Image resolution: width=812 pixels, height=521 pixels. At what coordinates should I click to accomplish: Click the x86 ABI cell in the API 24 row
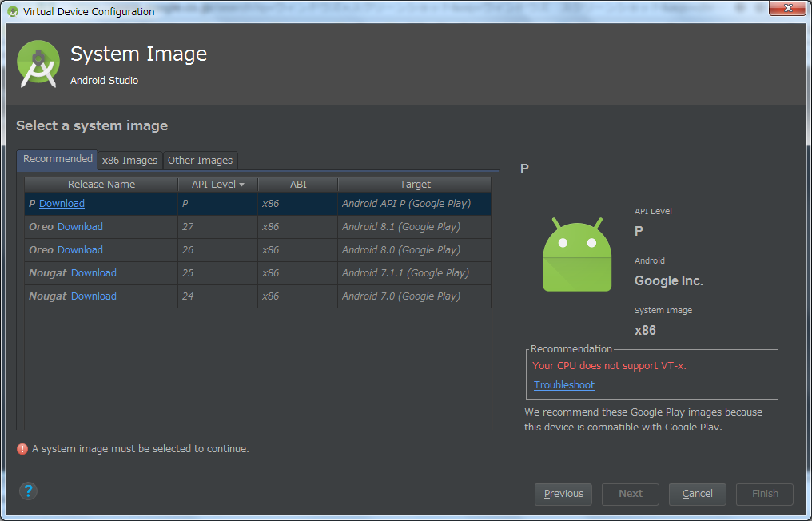pyautogui.click(x=298, y=296)
